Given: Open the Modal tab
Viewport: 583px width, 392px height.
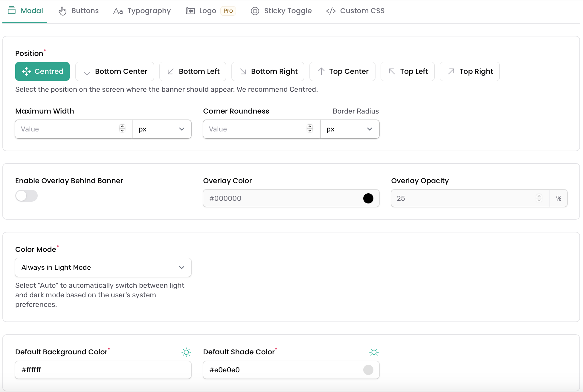Looking at the screenshot, I should pyautogui.click(x=25, y=11).
